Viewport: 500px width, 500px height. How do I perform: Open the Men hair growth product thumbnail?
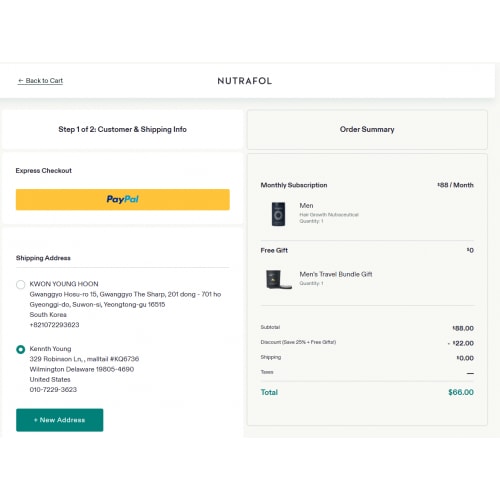point(278,214)
